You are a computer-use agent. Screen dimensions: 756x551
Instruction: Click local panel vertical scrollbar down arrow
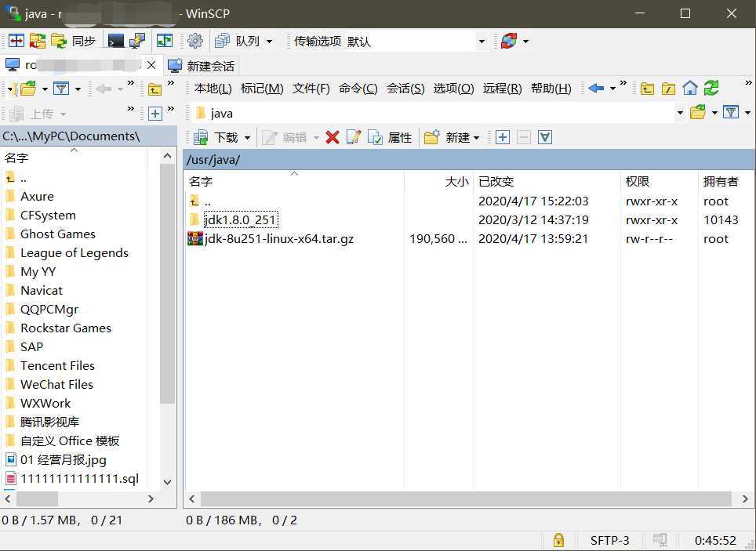pyautogui.click(x=167, y=481)
